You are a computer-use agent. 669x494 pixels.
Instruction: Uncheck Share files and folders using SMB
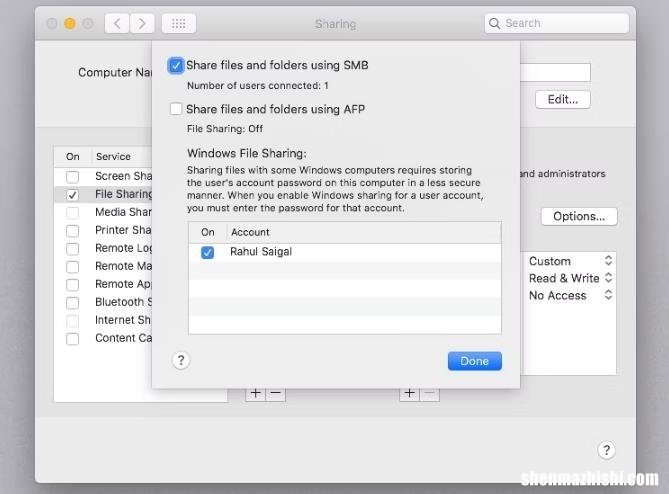click(x=176, y=66)
